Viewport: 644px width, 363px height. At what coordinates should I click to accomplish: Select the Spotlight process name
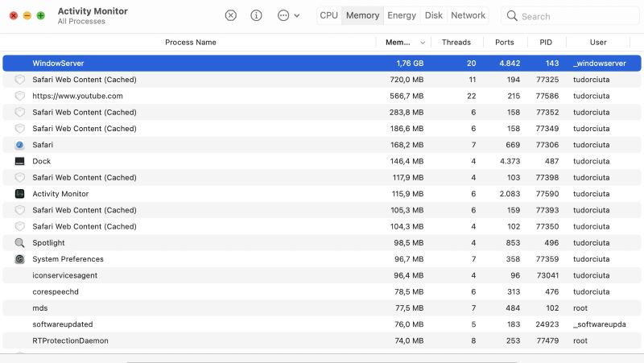point(48,243)
